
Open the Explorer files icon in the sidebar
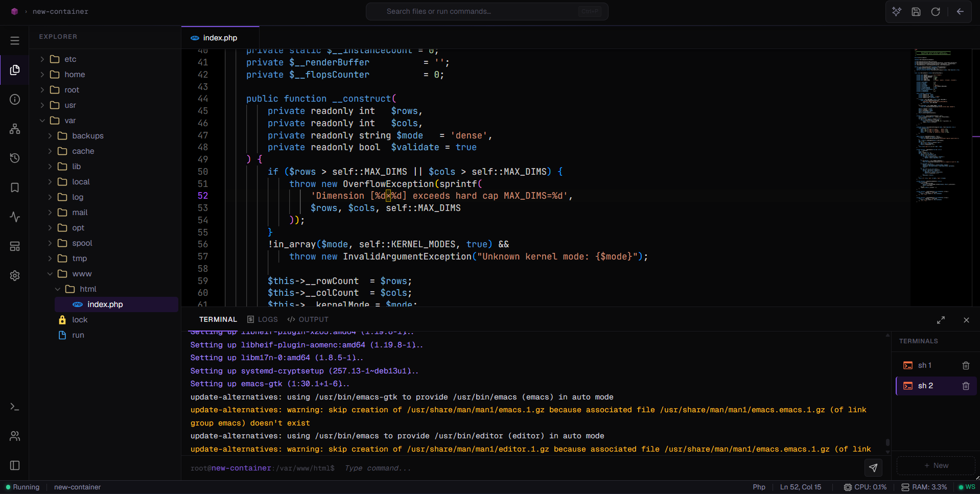pyautogui.click(x=15, y=70)
